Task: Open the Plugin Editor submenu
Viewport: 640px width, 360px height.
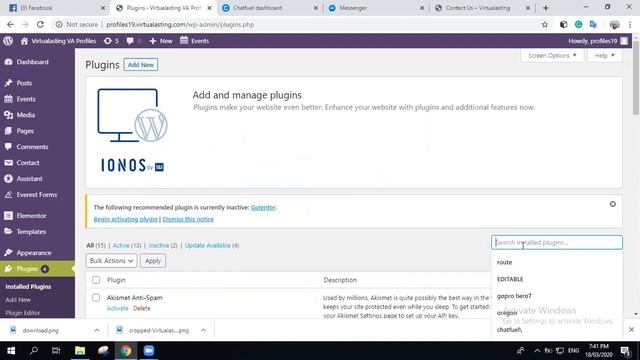Action: 22,313
